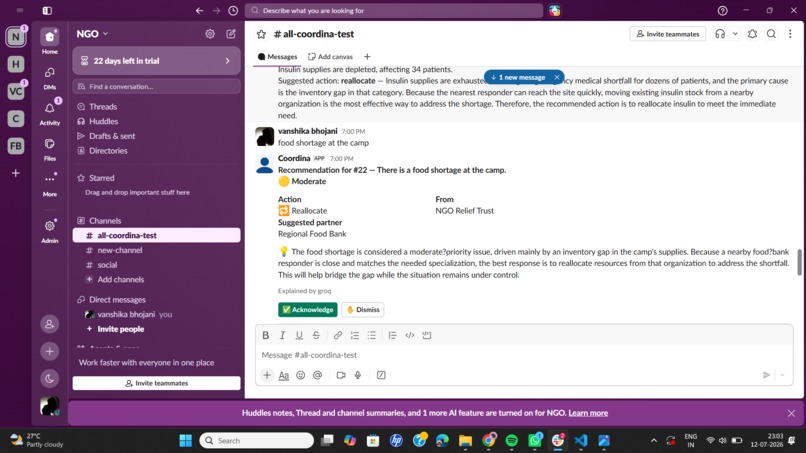Apply Strikethrough formatting

316,335
